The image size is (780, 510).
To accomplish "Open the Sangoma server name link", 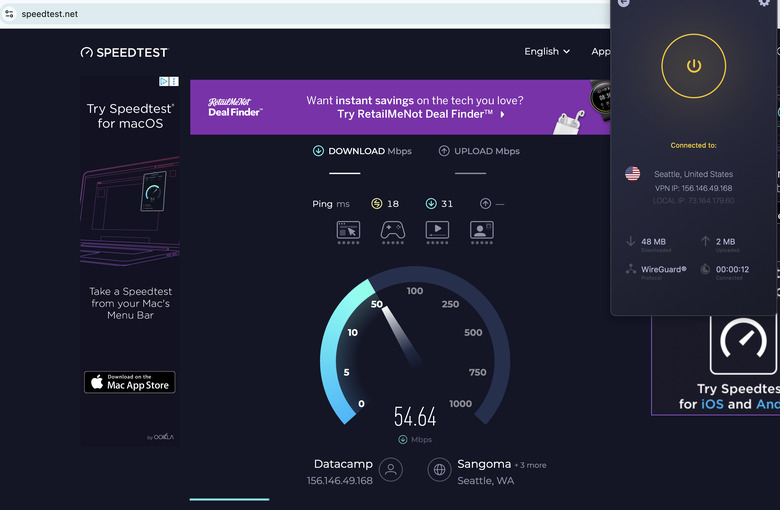I will pos(484,464).
